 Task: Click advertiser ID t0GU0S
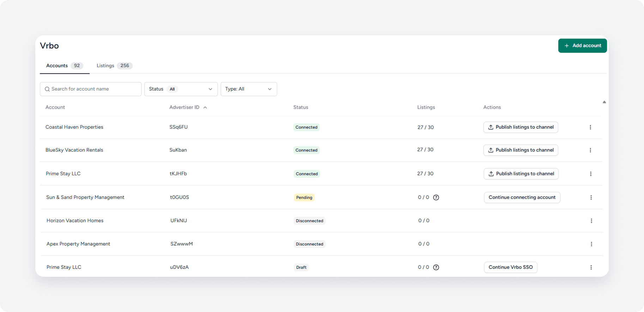180,197
